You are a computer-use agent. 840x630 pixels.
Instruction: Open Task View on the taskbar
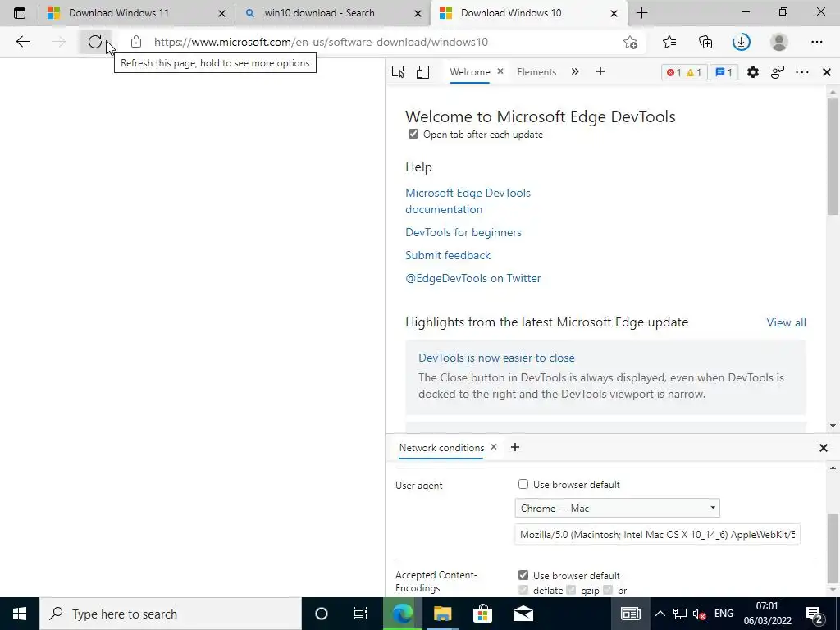pyautogui.click(x=361, y=614)
